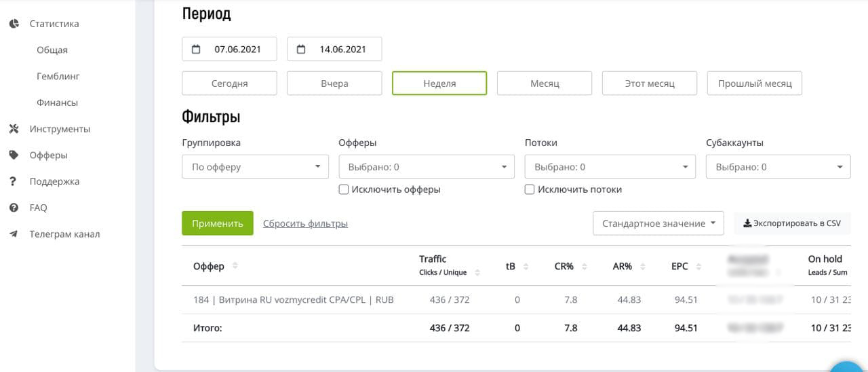868x372 pixels.
Task: Open Общая statistics page
Action: [52, 50]
